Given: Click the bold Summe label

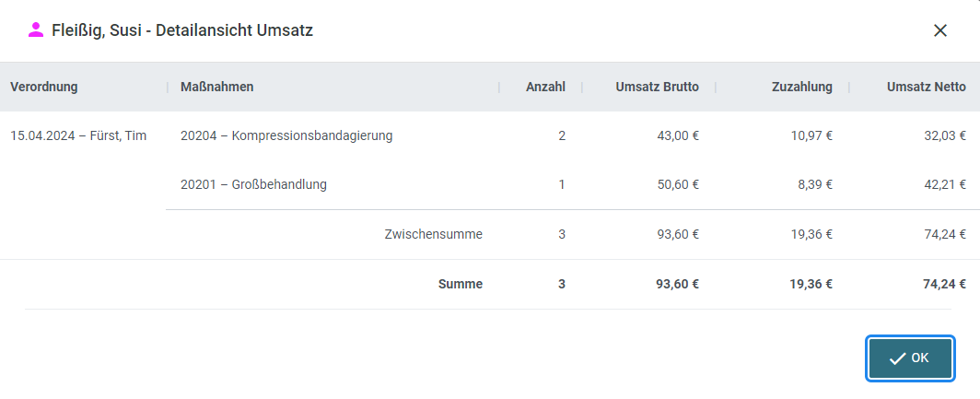Looking at the screenshot, I should (460, 284).
